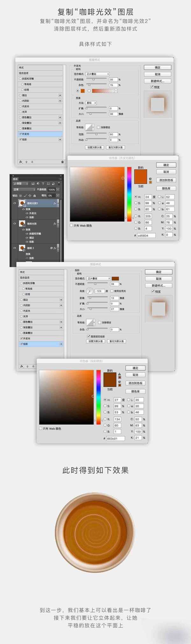Click 新建样式 button in drop shadow dialog
The image size is (191, 644).
[159, 285]
